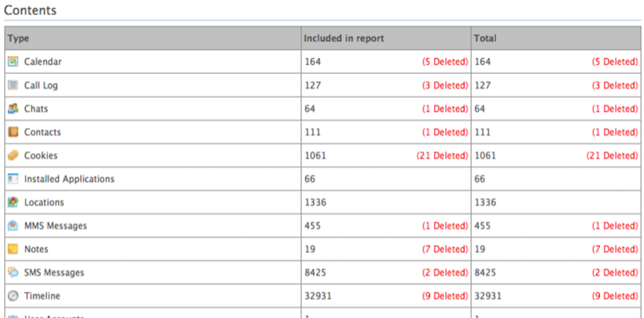The width and height of the screenshot is (644, 318).
Task: Open the Calendar type link
Action: [x=43, y=62]
